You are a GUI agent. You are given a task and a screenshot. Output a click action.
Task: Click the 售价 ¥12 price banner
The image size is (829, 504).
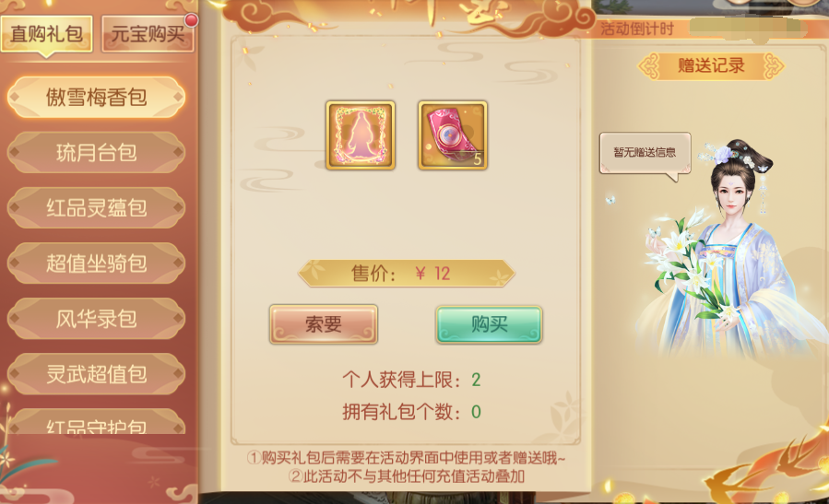(x=406, y=273)
